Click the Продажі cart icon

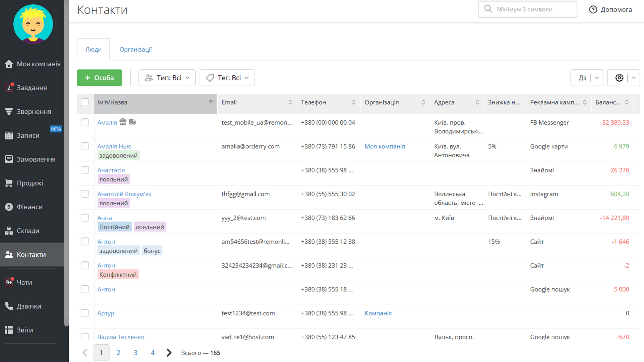tap(9, 183)
